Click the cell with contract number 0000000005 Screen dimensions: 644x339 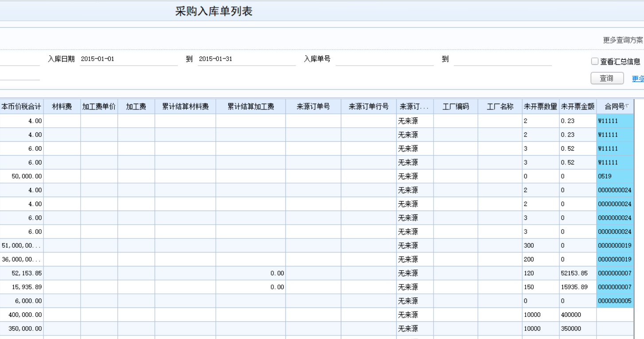[x=615, y=301]
